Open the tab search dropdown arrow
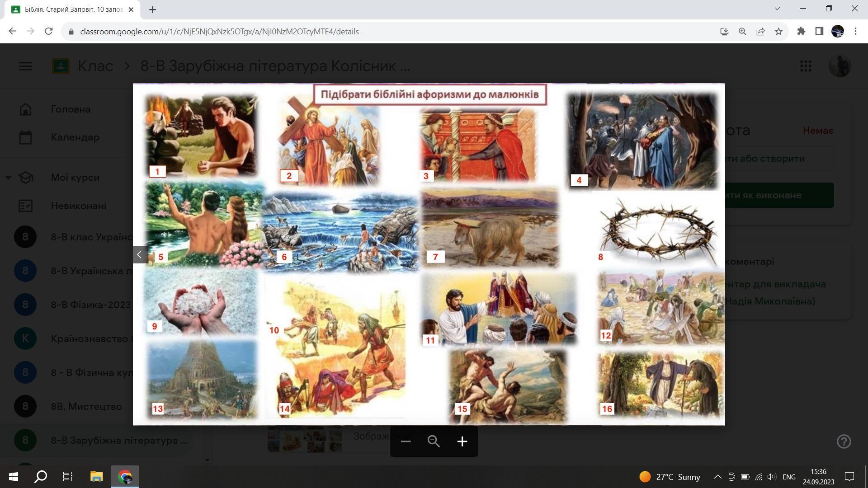Screen dimensions: 868x488 [x=777, y=8]
